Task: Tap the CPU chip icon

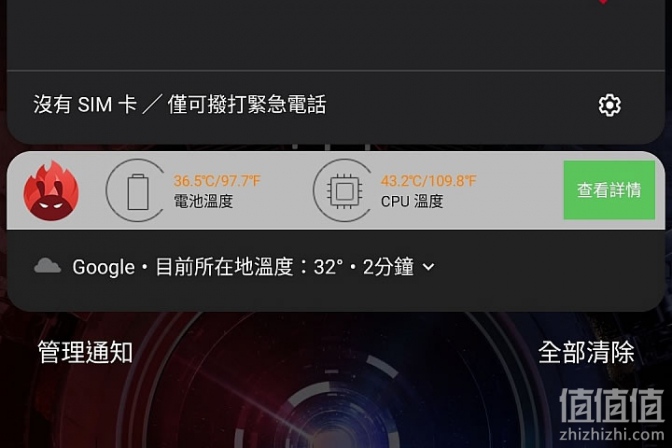Action: point(345,191)
